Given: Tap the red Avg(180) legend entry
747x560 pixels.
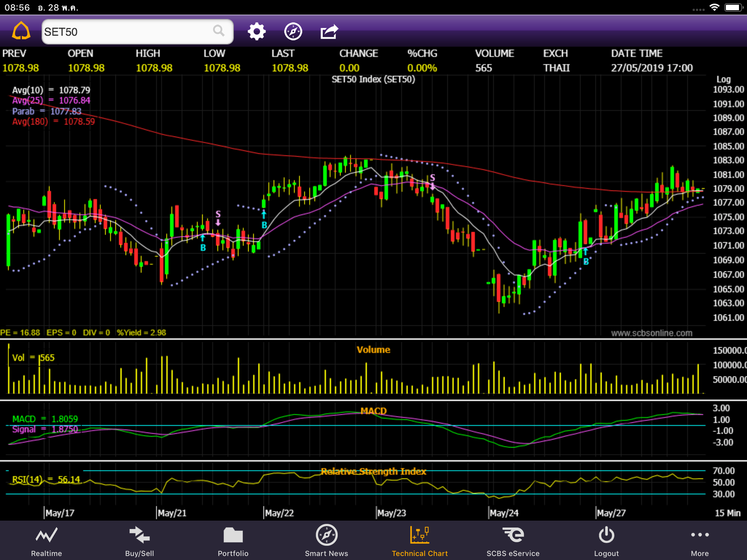Looking at the screenshot, I should [x=53, y=122].
